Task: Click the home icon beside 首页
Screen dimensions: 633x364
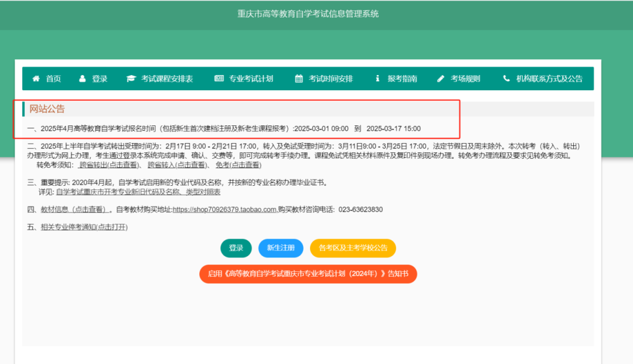Action: coord(36,78)
